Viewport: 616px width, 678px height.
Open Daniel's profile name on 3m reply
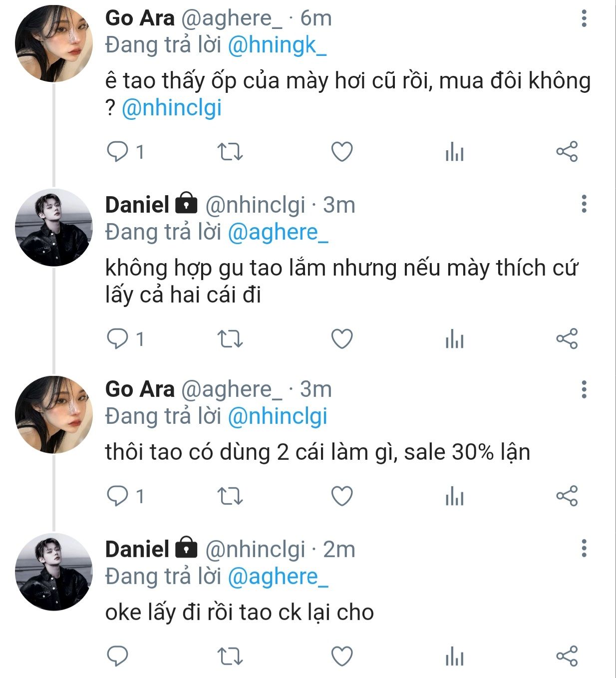tap(137, 205)
